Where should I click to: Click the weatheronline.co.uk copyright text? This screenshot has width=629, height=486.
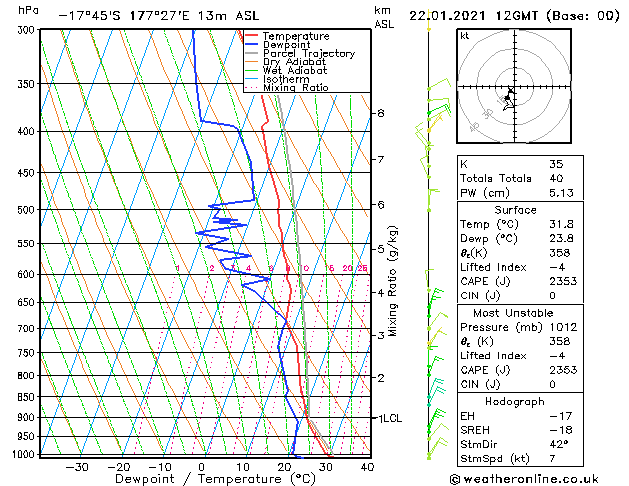[x=524, y=479]
